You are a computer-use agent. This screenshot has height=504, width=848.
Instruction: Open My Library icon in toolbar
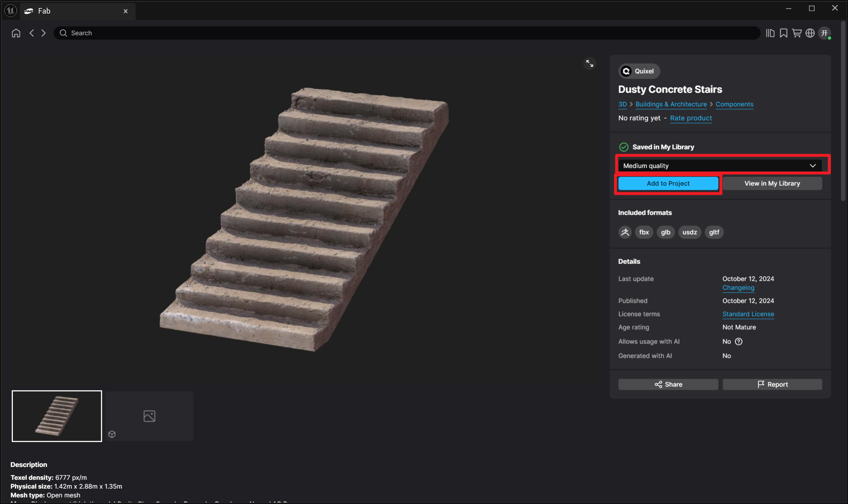click(770, 33)
